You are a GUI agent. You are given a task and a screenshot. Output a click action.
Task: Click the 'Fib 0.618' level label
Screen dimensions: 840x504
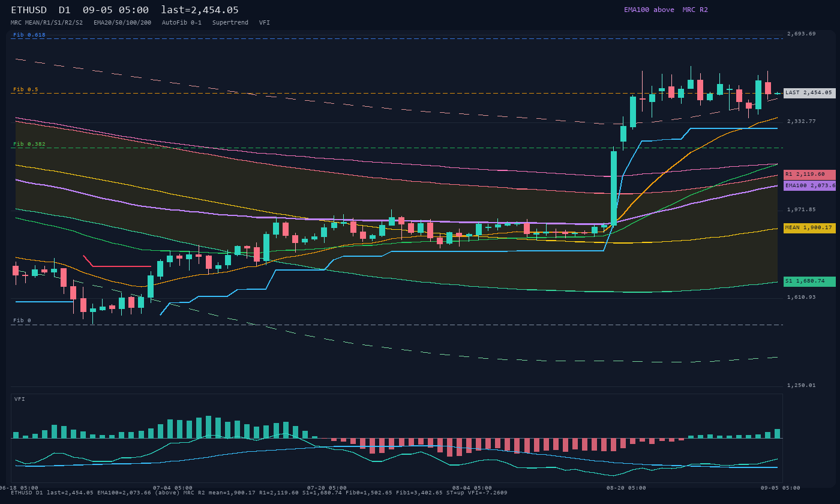29,35
